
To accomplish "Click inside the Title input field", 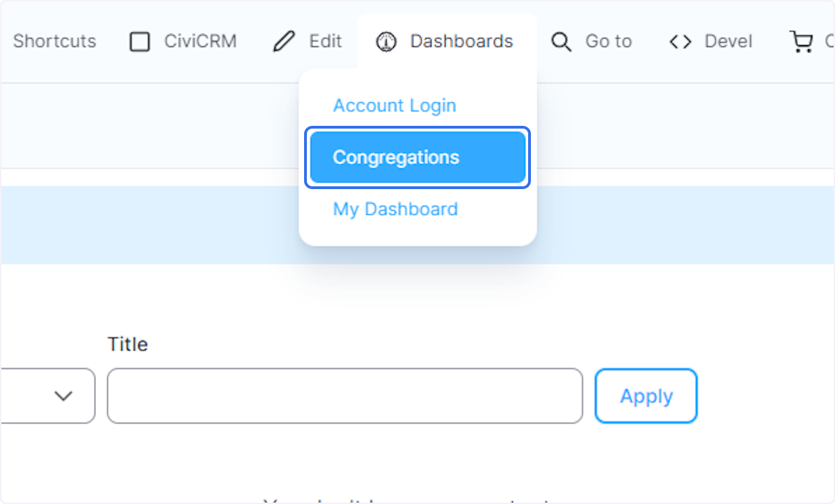I will pos(344,396).
